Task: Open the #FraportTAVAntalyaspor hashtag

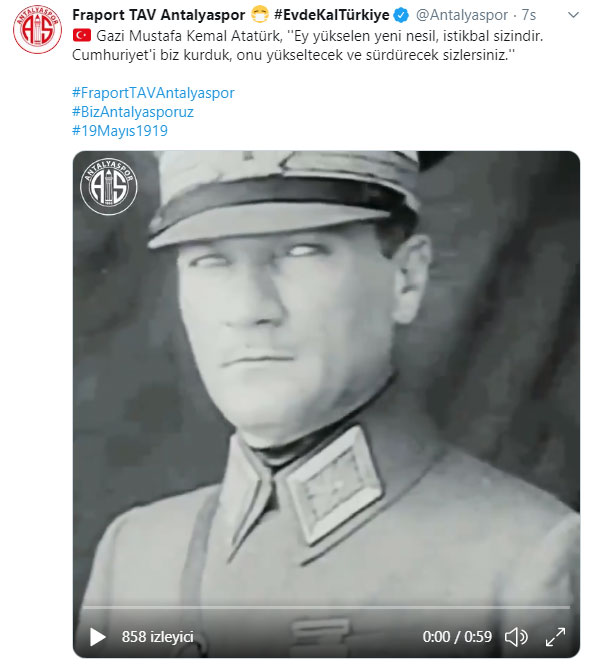Action: pyautogui.click(x=153, y=93)
